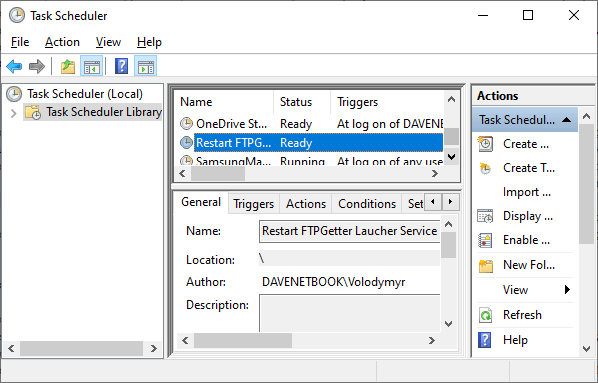Screen dimensions: 598x383
Task: Click details pane vertical scroll down arrow
Action: 448,324
